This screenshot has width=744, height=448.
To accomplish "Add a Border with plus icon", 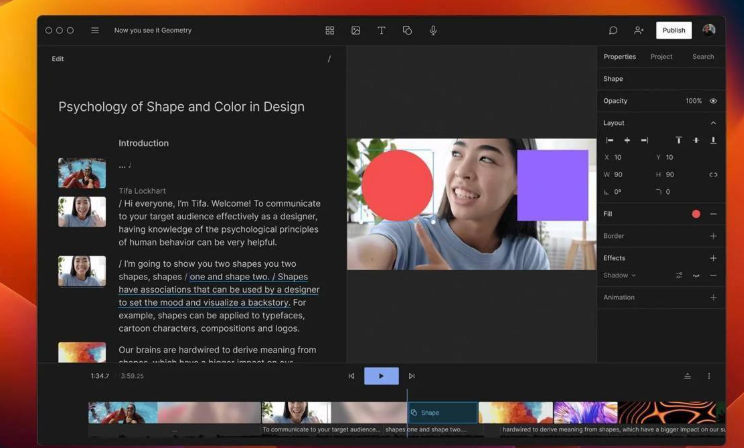I will [x=713, y=236].
